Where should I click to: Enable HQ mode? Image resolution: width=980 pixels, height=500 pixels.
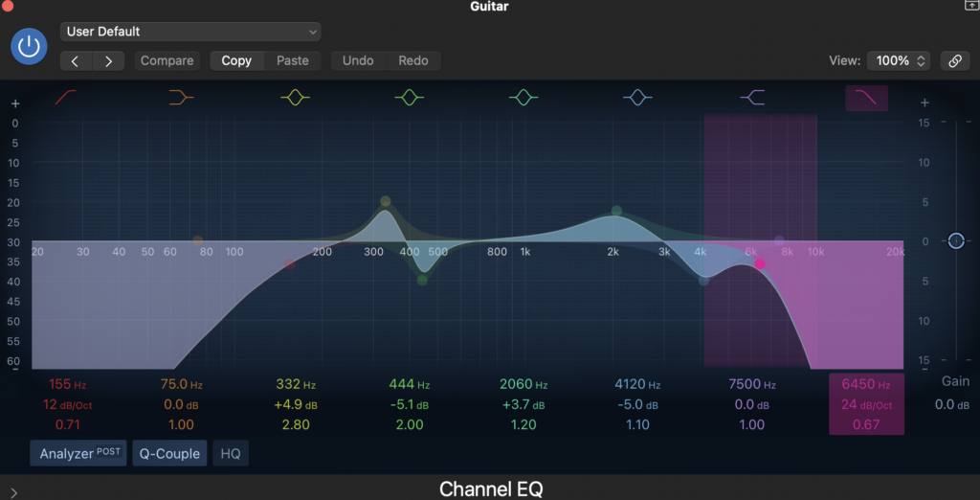[x=231, y=453]
